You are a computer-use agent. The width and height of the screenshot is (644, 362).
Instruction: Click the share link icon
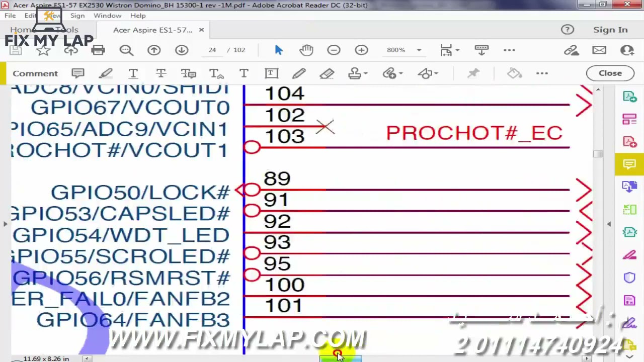click(572, 50)
